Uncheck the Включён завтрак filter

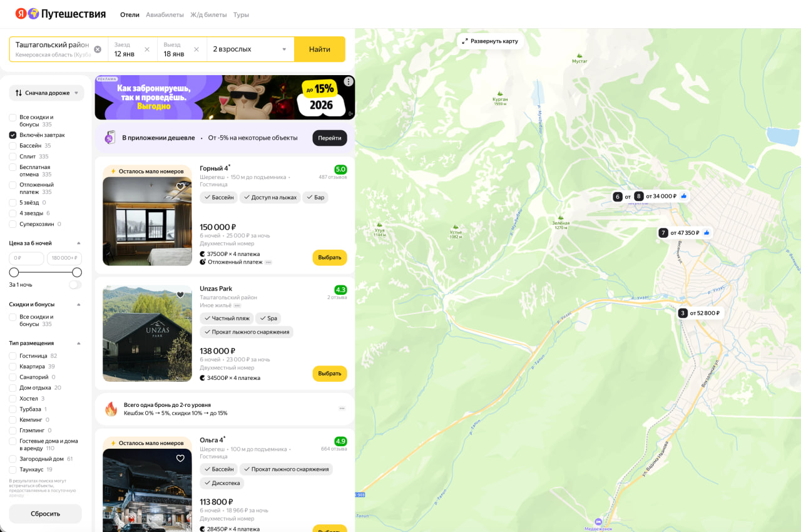click(x=13, y=135)
